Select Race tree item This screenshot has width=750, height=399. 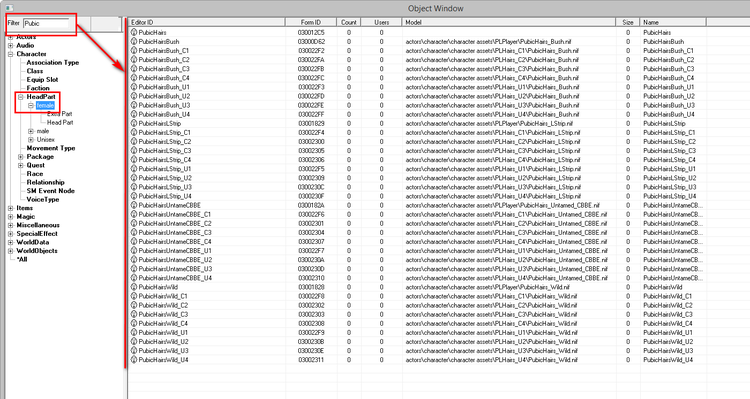pyautogui.click(x=35, y=174)
